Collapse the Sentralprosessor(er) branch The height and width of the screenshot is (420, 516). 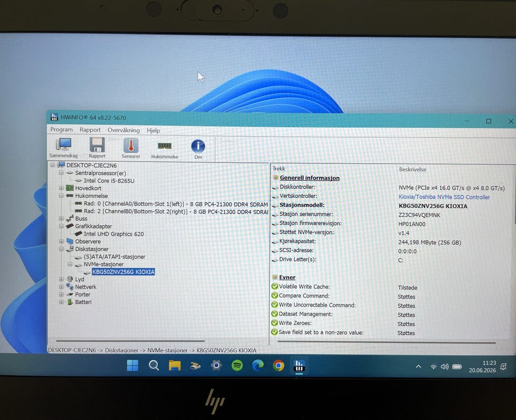[61, 173]
